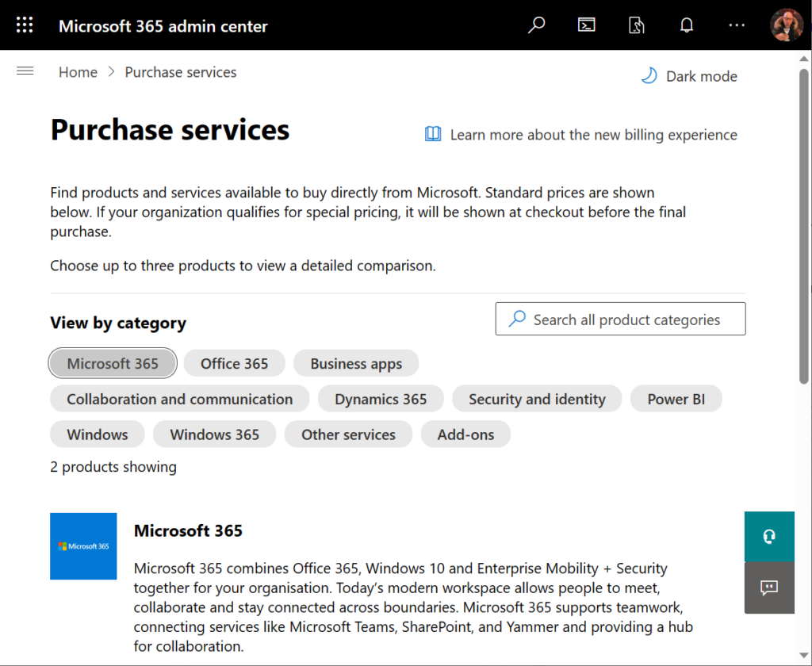Select the Dynamics 365 category

pos(381,399)
